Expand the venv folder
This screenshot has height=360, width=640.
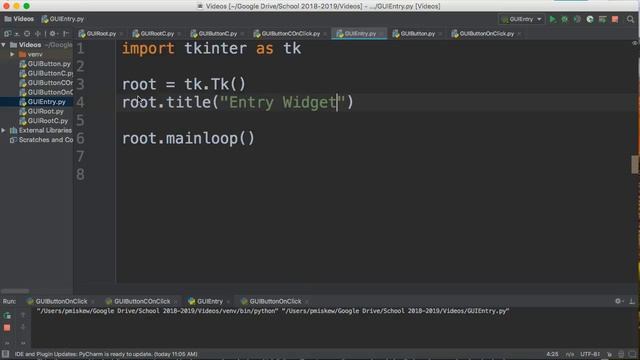pos(12,54)
